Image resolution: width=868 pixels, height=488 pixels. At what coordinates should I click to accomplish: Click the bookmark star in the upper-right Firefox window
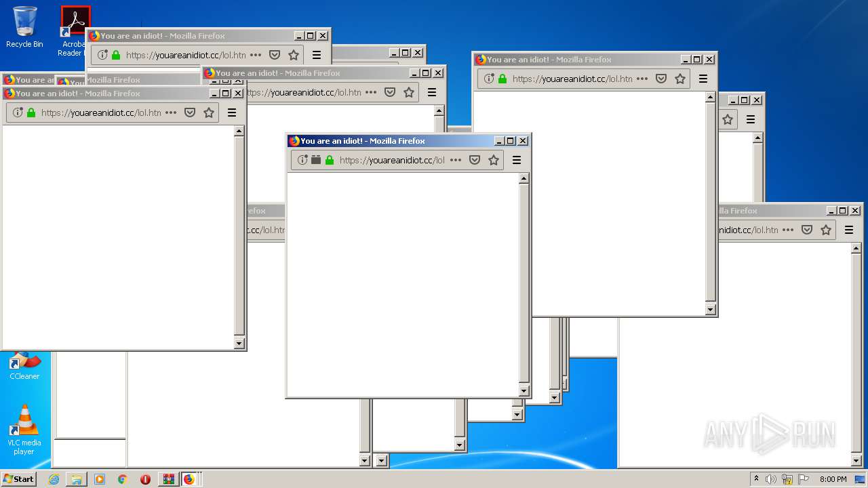coord(680,79)
